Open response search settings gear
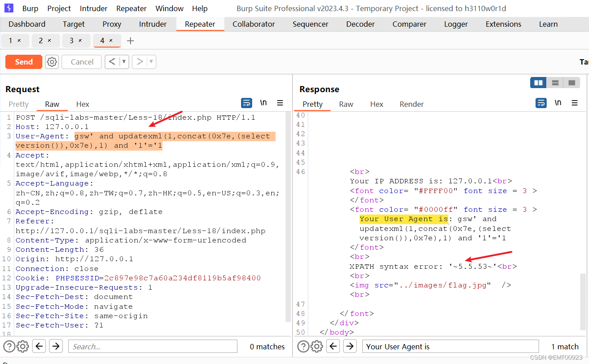The width and height of the screenshot is (589, 364). click(x=317, y=346)
